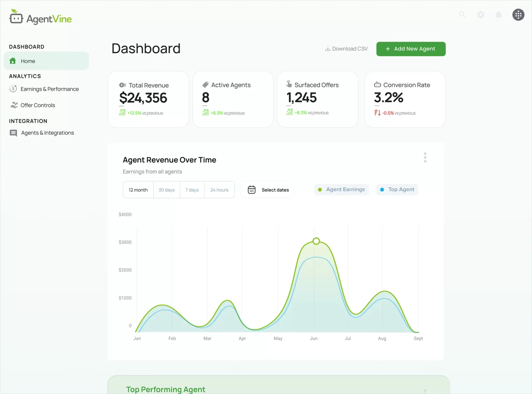
Task: Open settings gear icon in header
Action: coord(480,15)
